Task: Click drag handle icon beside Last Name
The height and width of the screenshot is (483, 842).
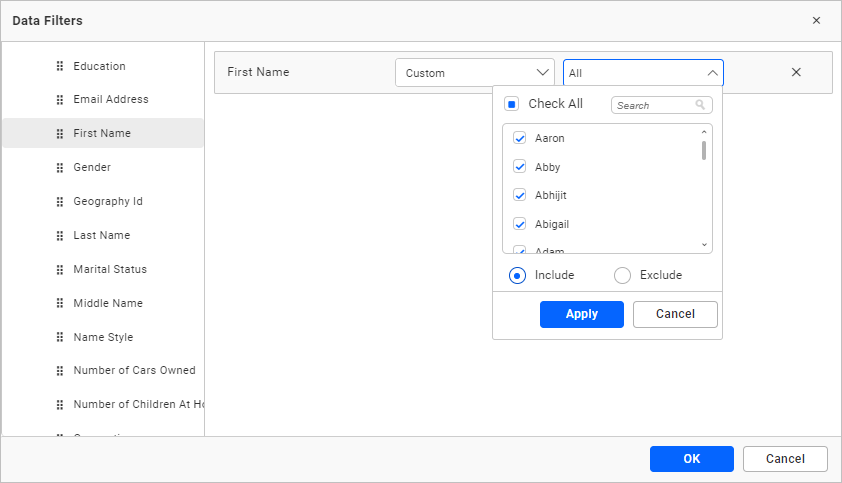Action: [60, 236]
